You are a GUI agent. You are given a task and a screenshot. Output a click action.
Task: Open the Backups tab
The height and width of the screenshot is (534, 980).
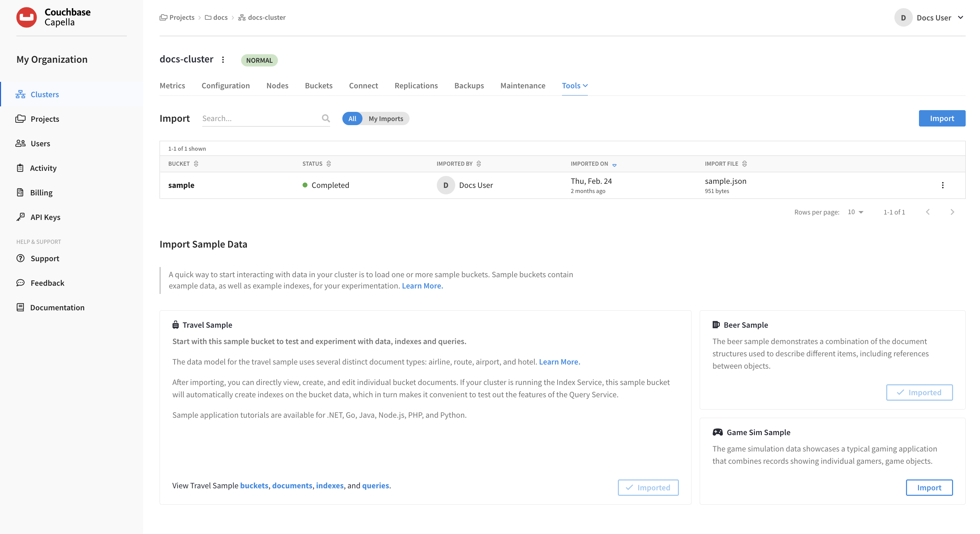[x=469, y=86]
